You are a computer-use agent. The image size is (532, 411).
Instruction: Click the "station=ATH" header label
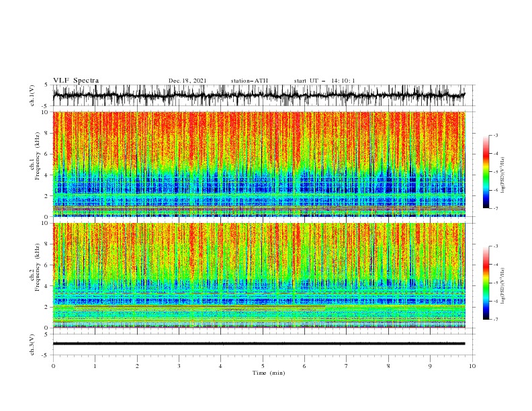click(x=249, y=81)
